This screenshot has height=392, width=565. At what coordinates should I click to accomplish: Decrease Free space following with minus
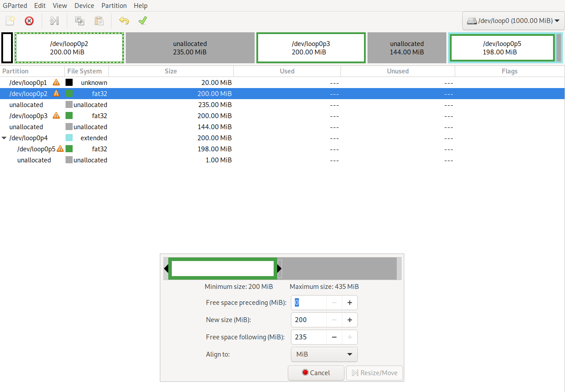point(334,337)
